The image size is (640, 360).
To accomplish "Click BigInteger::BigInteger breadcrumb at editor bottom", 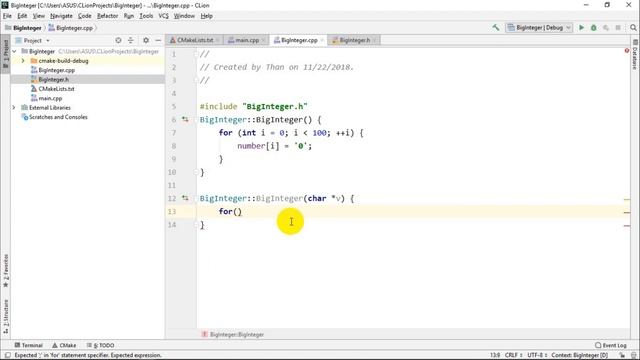I will [x=237, y=335].
